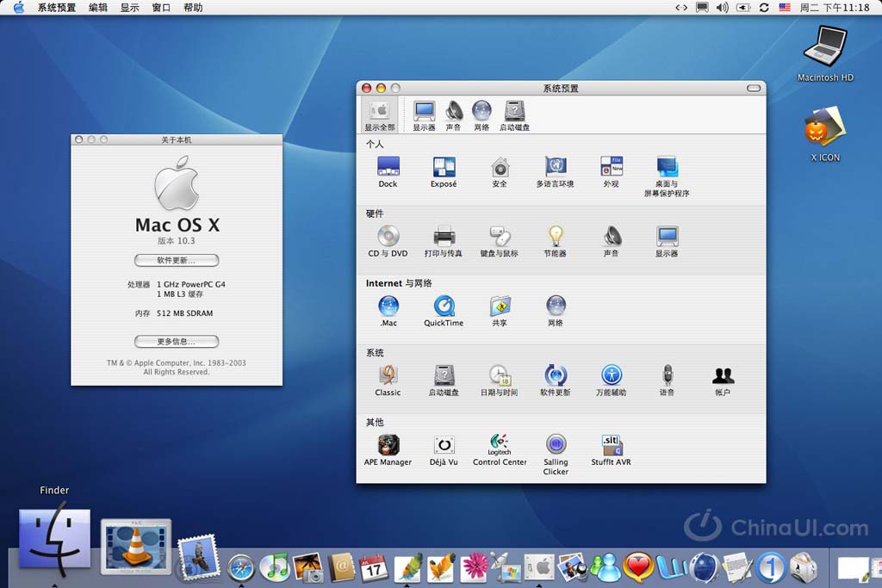
Task: Open the 外观 (Appearance) preference pane
Action: point(611,172)
